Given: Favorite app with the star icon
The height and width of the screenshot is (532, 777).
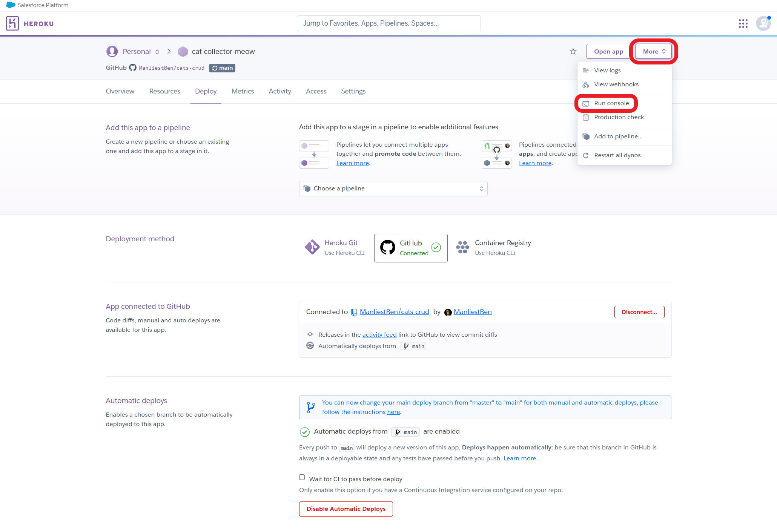Looking at the screenshot, I should [x=573, y=52].
